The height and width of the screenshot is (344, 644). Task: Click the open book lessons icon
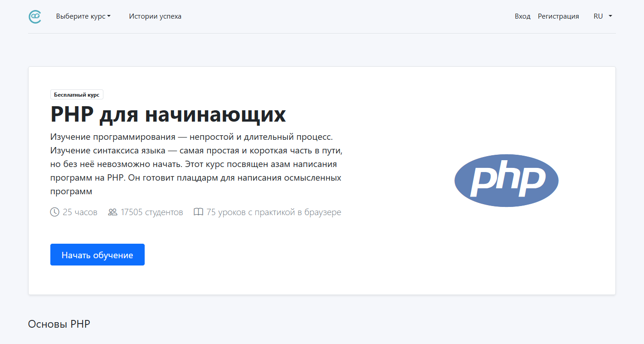point(198,212)
